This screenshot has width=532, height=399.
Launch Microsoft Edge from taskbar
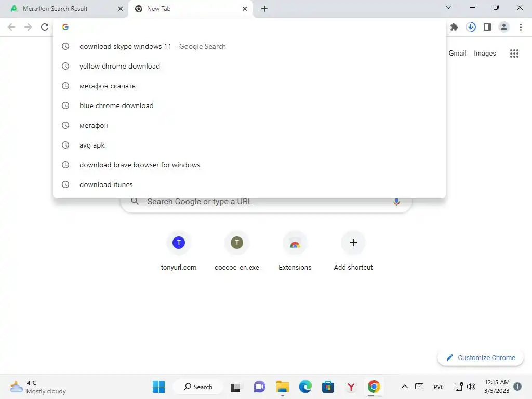click(x=305, y=387)
